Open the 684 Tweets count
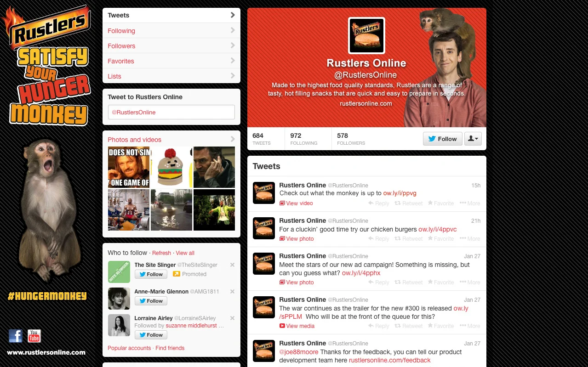The height and width of the screenshot is (367, 588). (262, 139)
